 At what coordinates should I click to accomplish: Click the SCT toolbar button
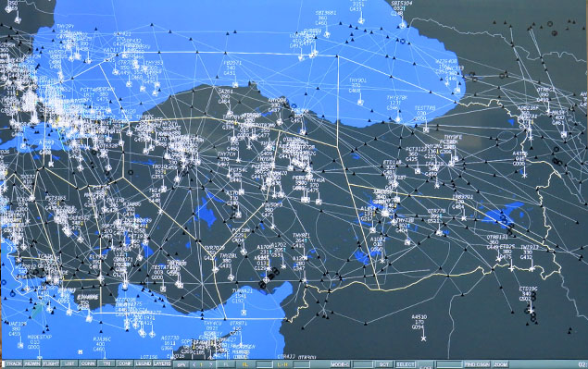pyautogui.click(x=384, y=364)
